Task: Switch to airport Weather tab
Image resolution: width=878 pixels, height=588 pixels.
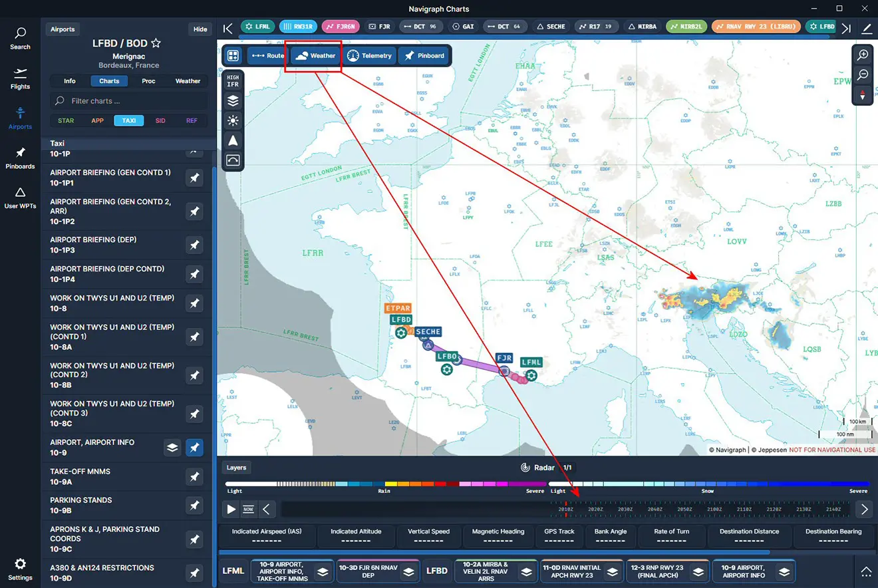Action: tap(188, 81)
